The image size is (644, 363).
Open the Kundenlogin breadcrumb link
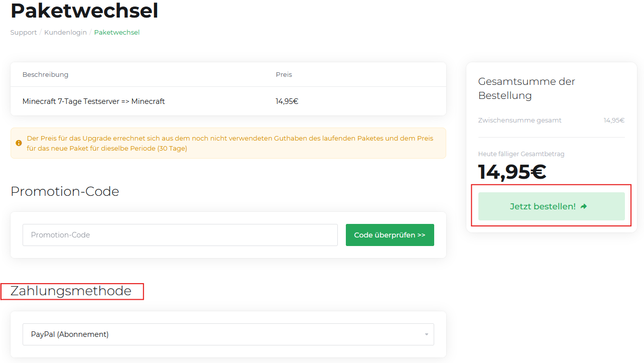pos(65,33)
